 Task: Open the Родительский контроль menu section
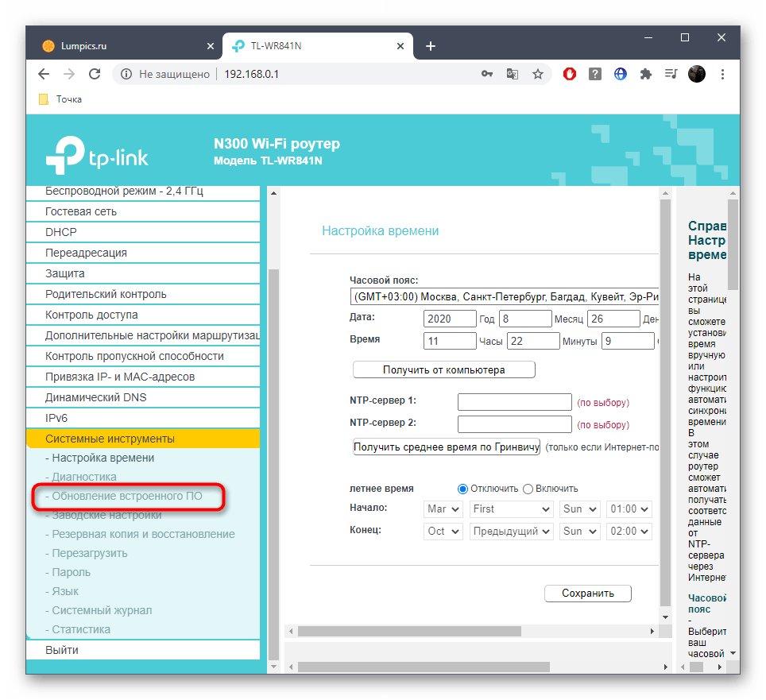click(x=143, y=295)
